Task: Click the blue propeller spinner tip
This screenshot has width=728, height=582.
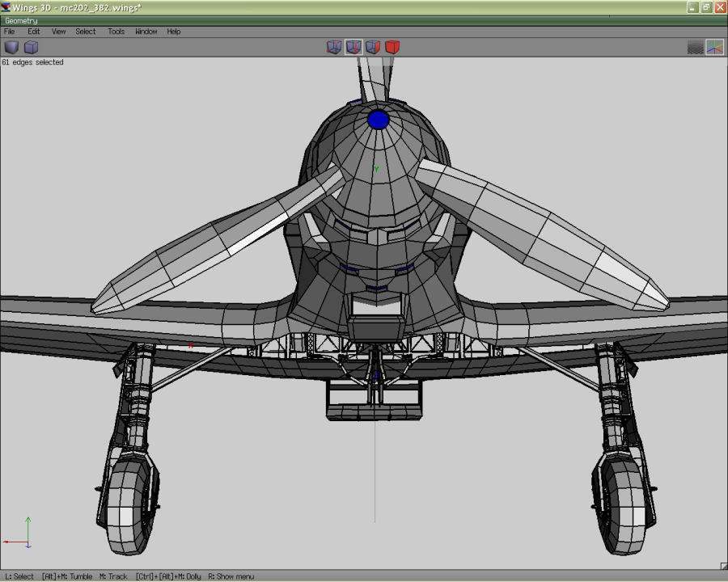Action: (379, 120)
